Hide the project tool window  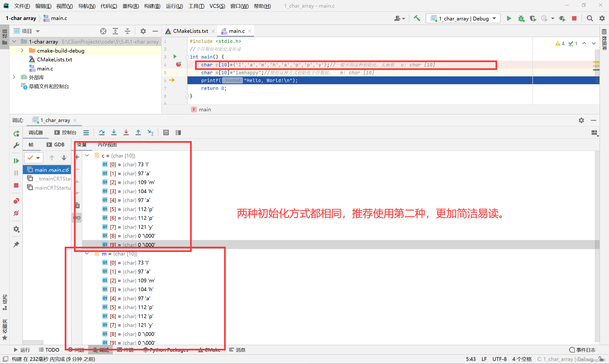pos(155,31)
